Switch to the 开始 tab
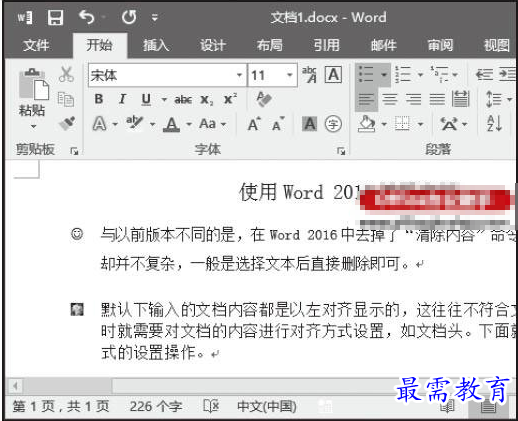The height and width of the screenshot is (421, 518). 99,45
